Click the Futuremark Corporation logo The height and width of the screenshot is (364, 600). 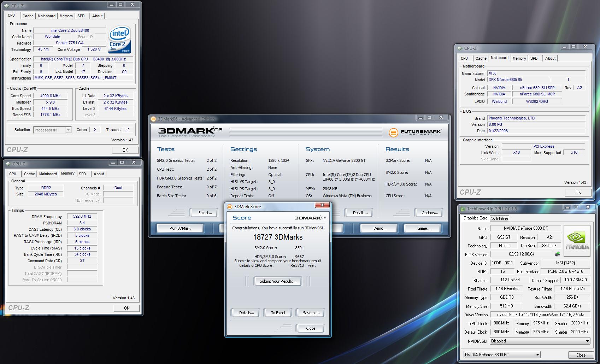click(x=415, y=132)
